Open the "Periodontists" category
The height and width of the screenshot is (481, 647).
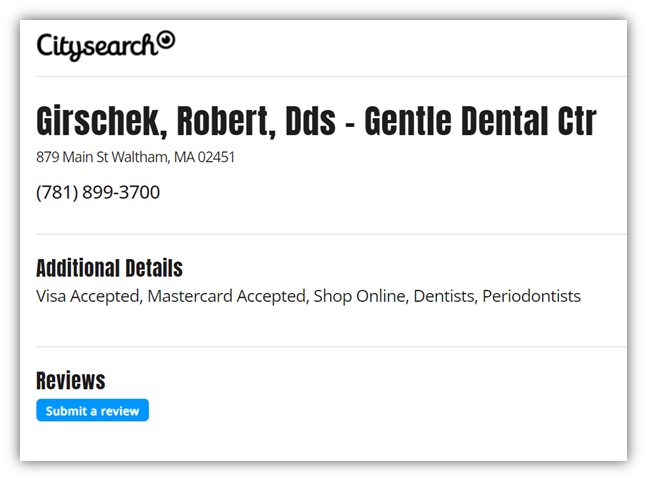click(531, 296)
